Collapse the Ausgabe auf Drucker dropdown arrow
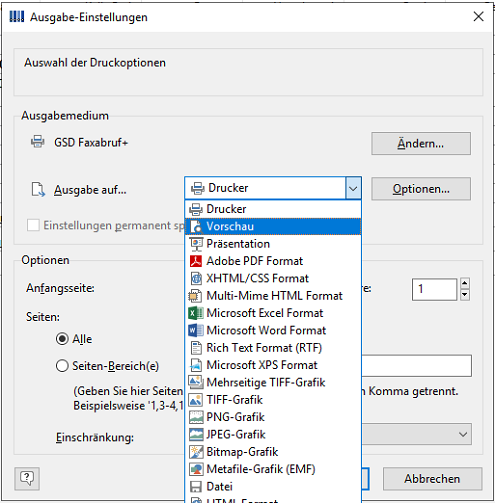Viewport: 495px width, 504px height. point(353,188)
